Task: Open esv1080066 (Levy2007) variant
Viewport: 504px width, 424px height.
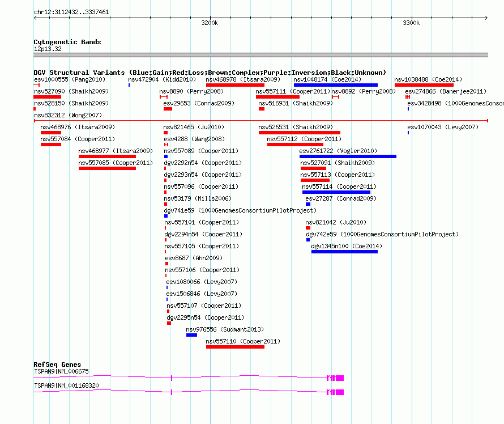Action: pos(202,282)
